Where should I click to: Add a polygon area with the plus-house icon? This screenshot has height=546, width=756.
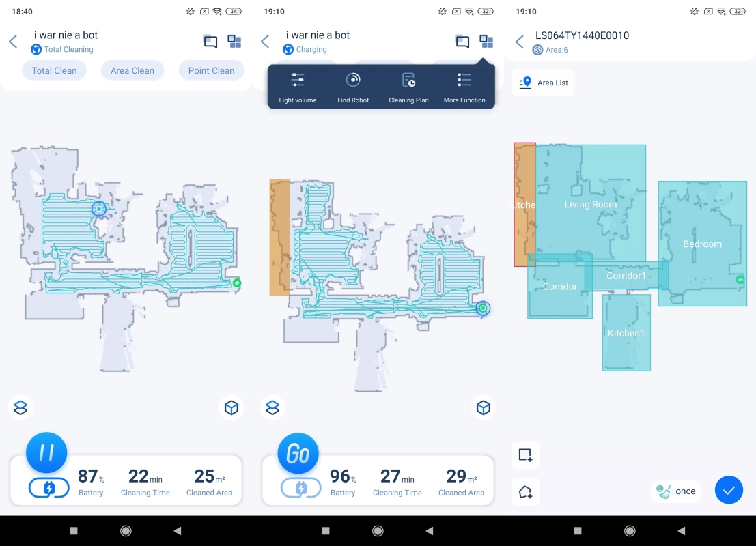click(x=526, y=492)
